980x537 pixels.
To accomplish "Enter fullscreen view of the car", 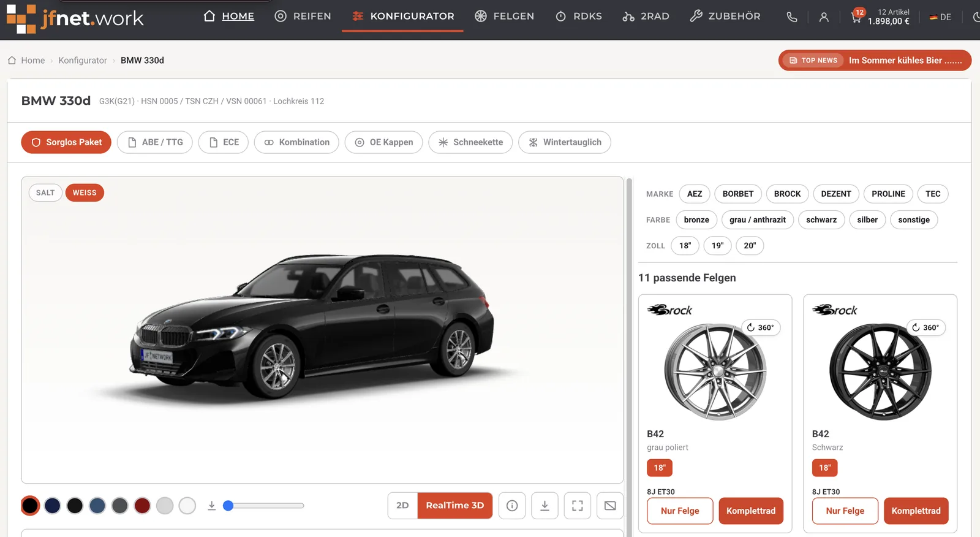I will click(578, 506).
